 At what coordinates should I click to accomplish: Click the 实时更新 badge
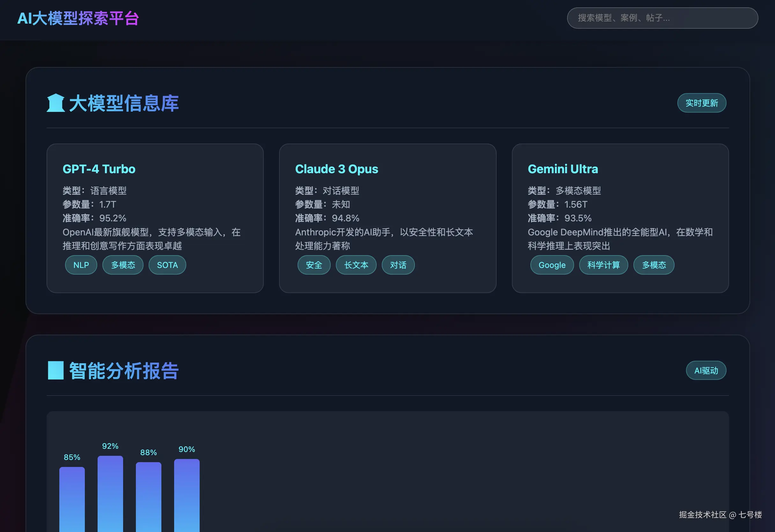click(701, 103)
